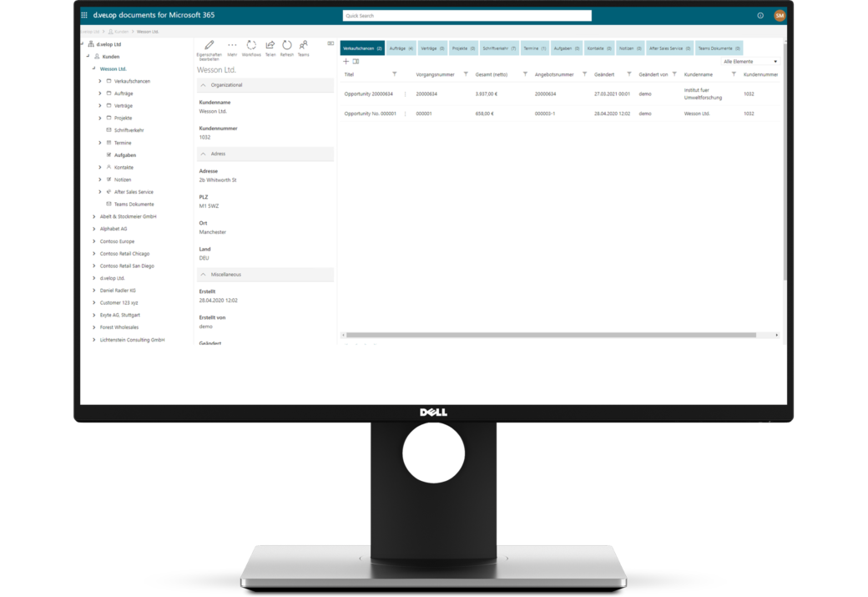Switch to the Teams Dokumente tab
The image size is (868, 597).
coord(719,48)
